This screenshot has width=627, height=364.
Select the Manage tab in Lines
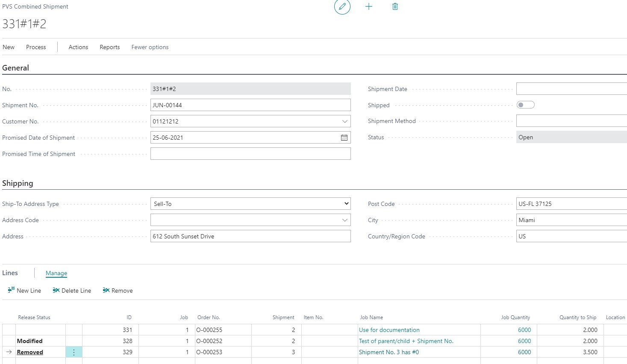56,273
